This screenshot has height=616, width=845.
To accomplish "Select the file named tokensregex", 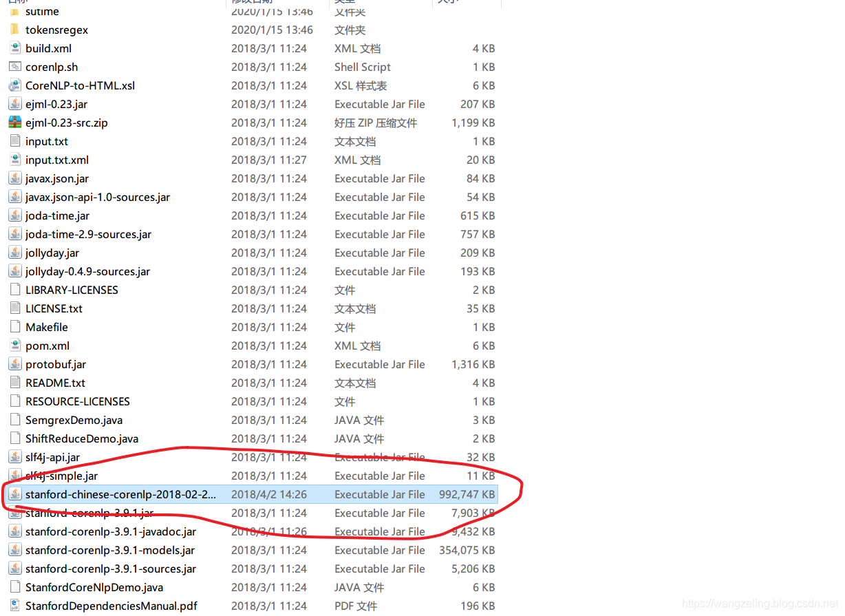I will [x=56, y=30].
